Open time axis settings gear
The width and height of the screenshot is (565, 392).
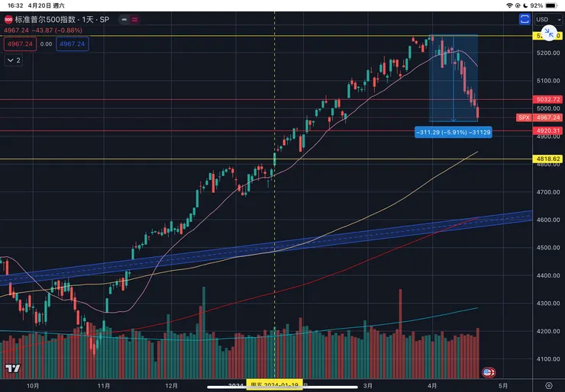(548, 384)
